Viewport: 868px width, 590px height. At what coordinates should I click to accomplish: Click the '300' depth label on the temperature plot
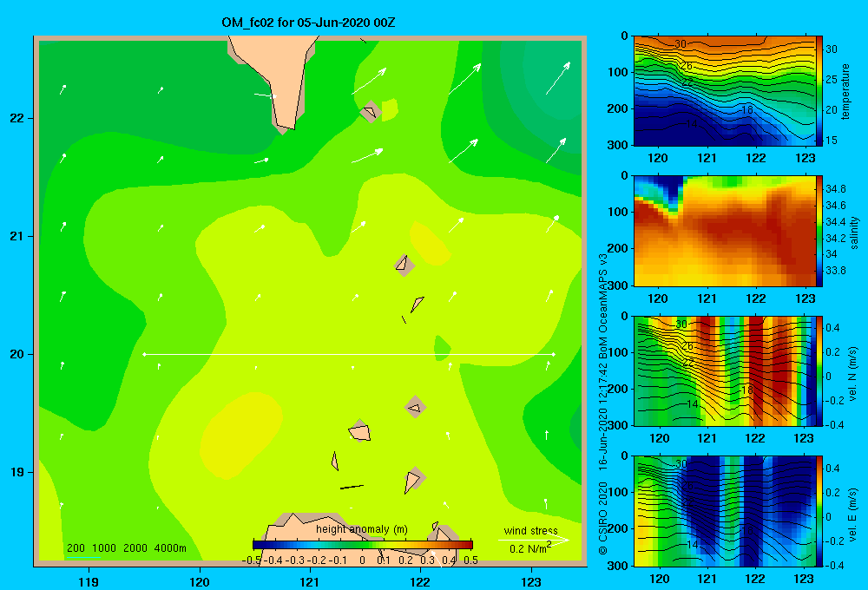[617, 145]
